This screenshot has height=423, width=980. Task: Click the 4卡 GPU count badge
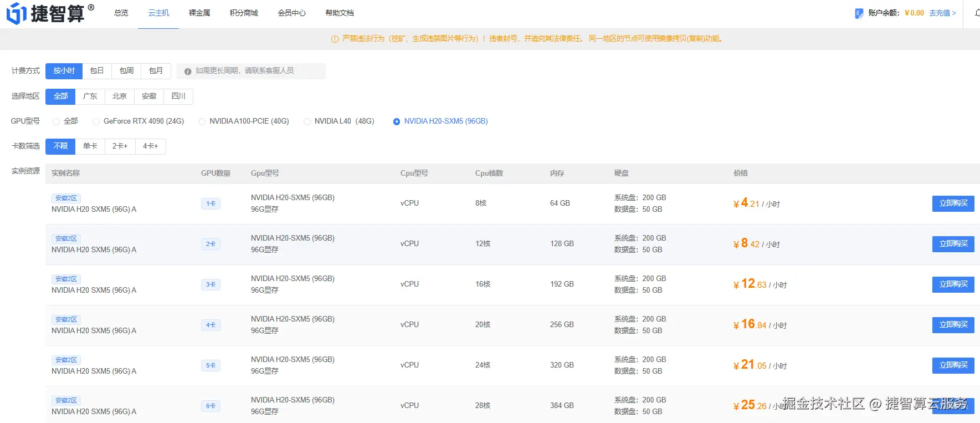click(211, 325)
